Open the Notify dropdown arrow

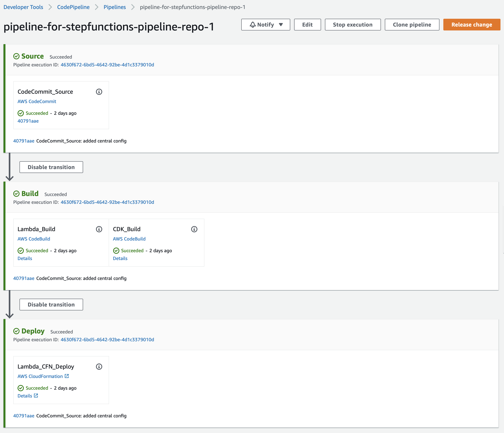(x=281, y=25)
